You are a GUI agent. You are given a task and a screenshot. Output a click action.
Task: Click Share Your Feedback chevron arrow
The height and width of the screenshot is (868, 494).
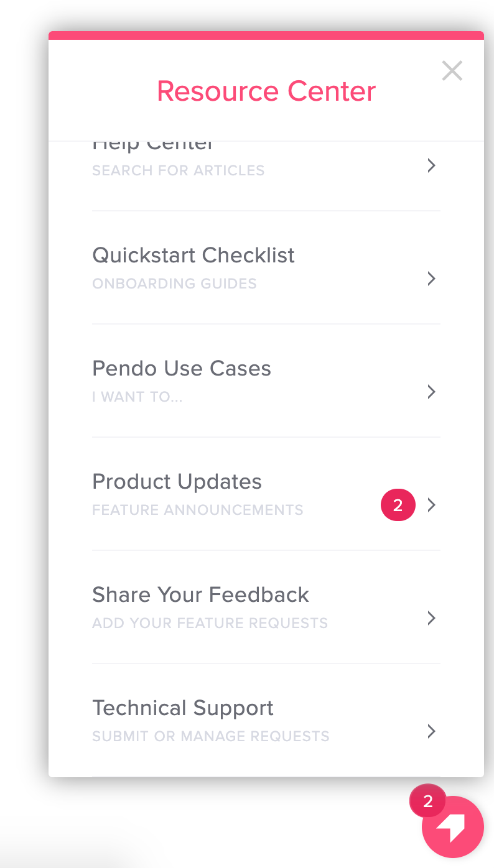(431, 618)
